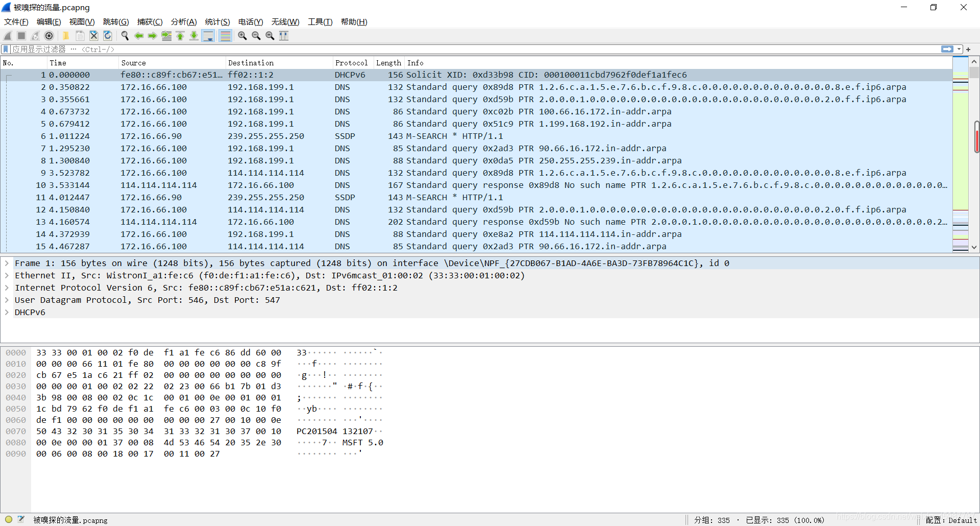Toggle packet list colorization
Image resolution: width=980 pixels, height=526 pixels.
click(x=225, y=36)
